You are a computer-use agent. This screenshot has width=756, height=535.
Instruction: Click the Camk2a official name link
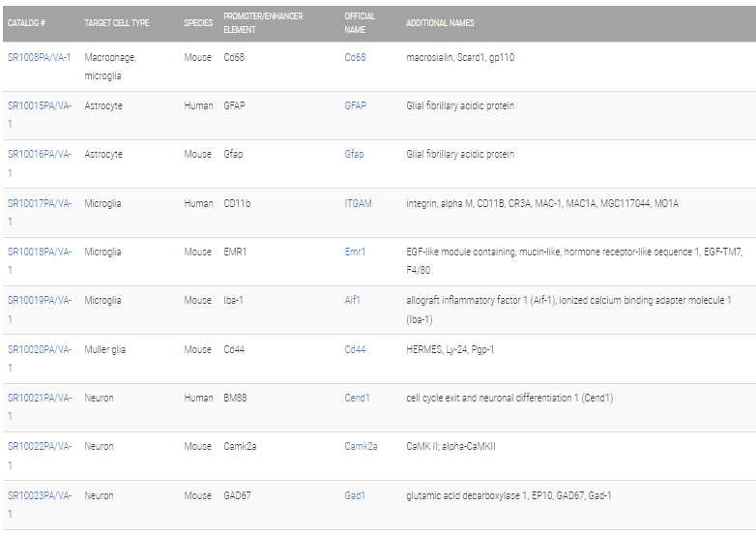click(x=362, y=446)
